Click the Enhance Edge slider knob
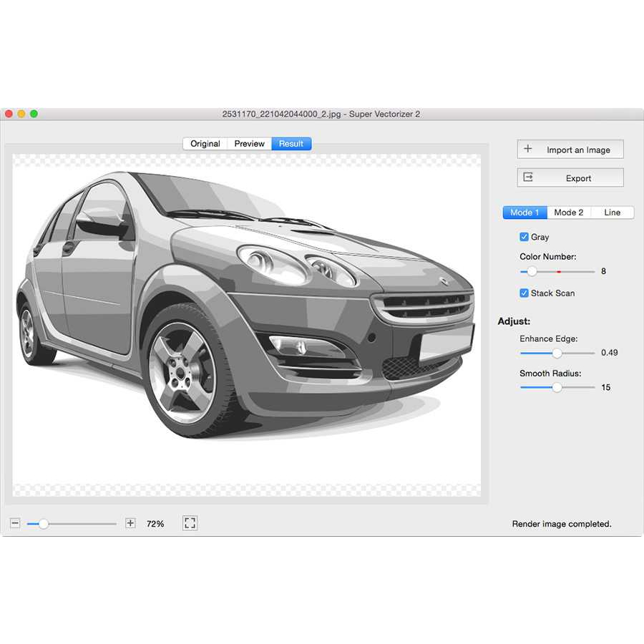Image resolution: width=644 pixels, height=644 pixels. point(557,353)
